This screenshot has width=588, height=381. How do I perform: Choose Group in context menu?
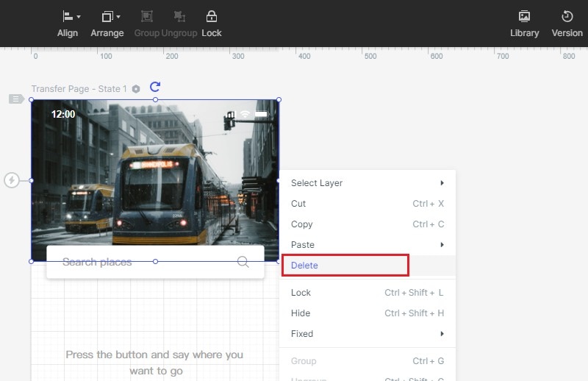(367, 361)
